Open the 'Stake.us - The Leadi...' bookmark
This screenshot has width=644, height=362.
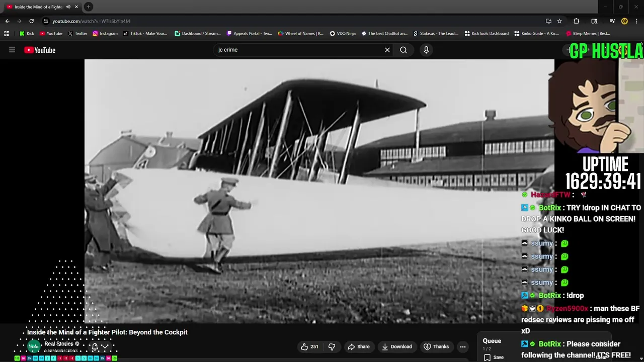(x=436, y=34)
